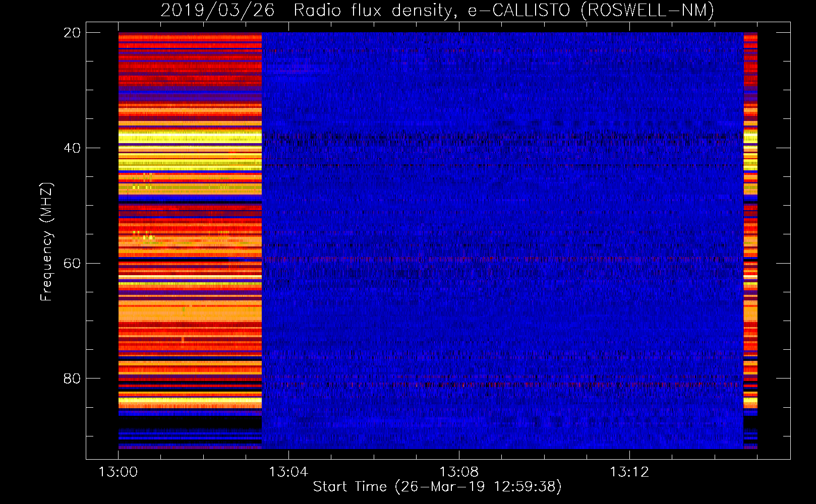
Task: Click the 13:04 time tick label
Action: [288, 472]
